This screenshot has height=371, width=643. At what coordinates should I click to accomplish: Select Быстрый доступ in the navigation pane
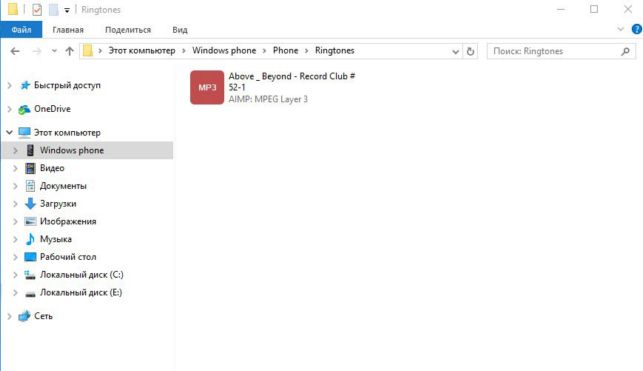[67, 85]
